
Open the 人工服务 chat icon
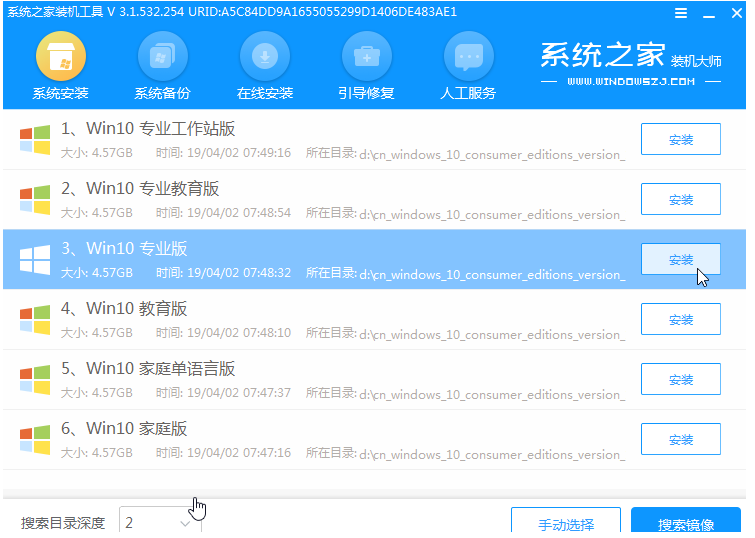tap(469, 57)
